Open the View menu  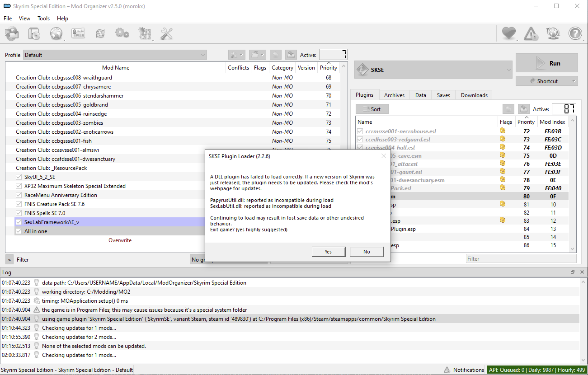pyautogui.click(x=24, y=19)
